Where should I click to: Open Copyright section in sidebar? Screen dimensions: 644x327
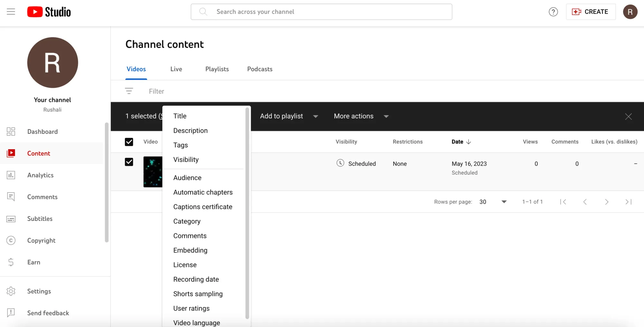(x=41, y=241)
